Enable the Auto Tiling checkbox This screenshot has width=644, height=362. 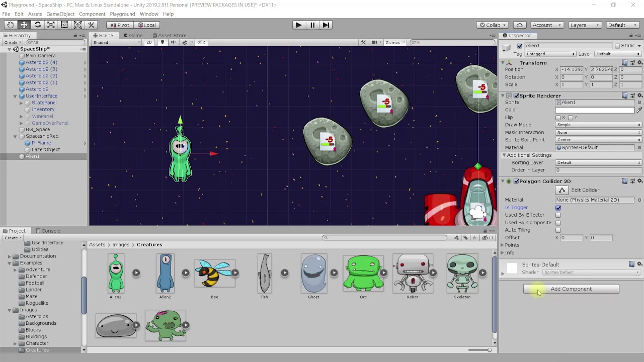pyautogui.click(x=558, y=230)
